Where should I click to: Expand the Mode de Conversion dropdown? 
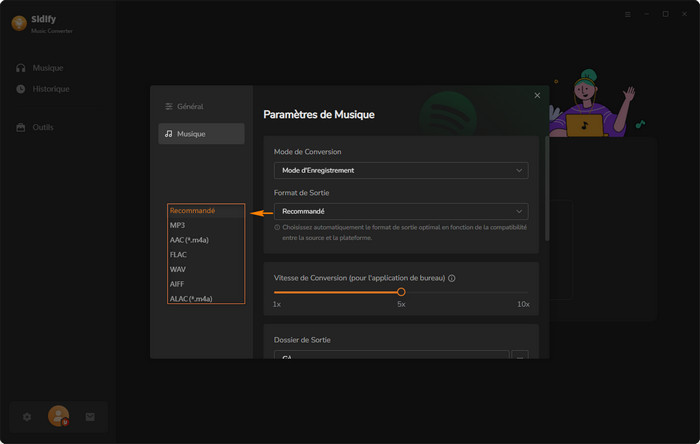400,170
